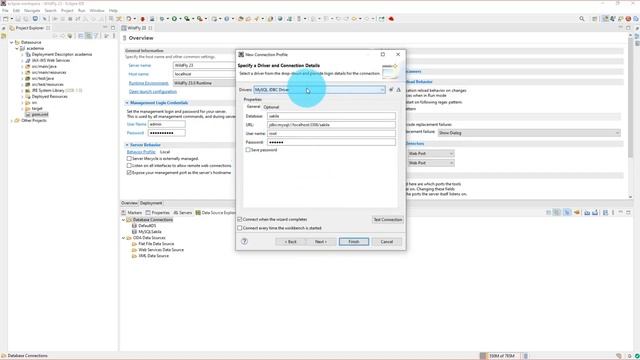Screen dimensions: 640x360
Task: Expand the Other Projects node
Action: pos(11,120)
